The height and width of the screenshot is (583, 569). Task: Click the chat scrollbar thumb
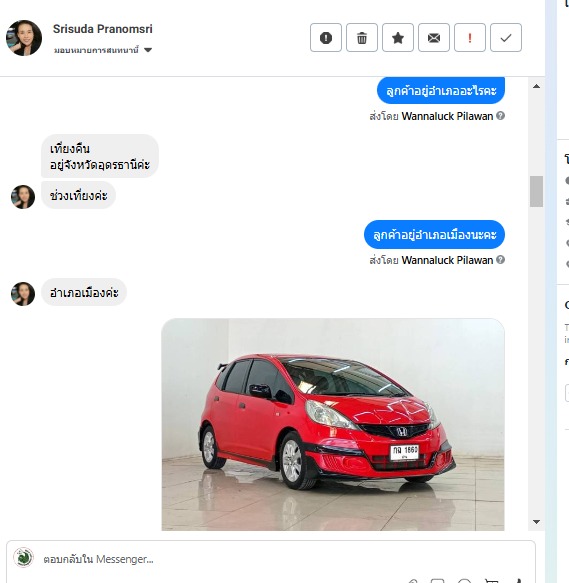[x=536, y=191]
